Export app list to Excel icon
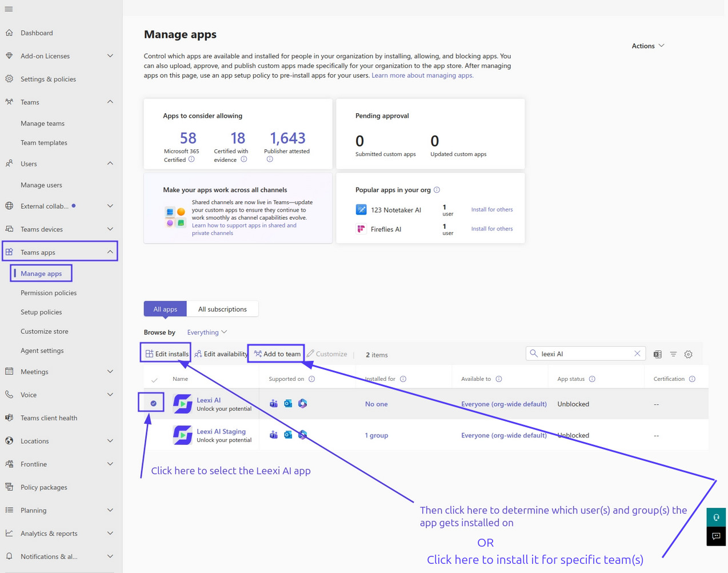Viewport: 728px width, 573px height. point(658,354)
